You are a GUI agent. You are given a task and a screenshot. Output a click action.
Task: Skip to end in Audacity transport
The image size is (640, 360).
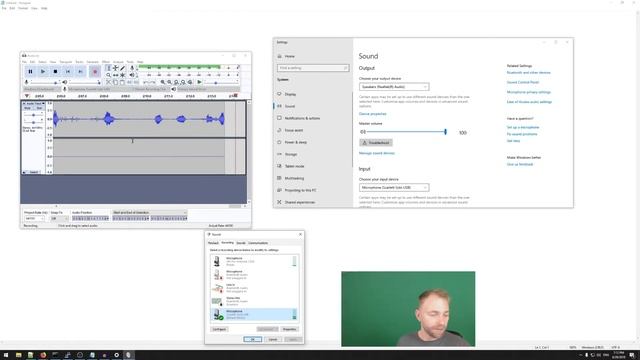pos(80,71)
